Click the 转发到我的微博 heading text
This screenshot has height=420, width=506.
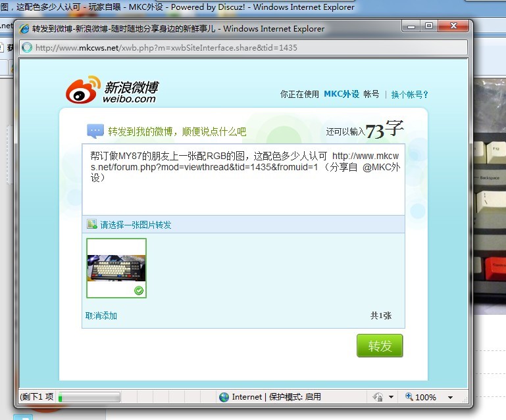177,131
